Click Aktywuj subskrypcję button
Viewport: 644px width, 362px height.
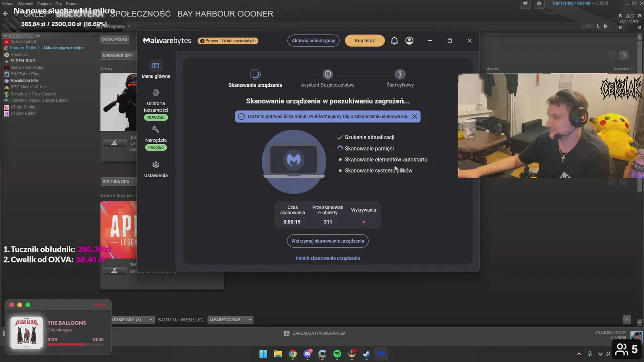(313, 41)
